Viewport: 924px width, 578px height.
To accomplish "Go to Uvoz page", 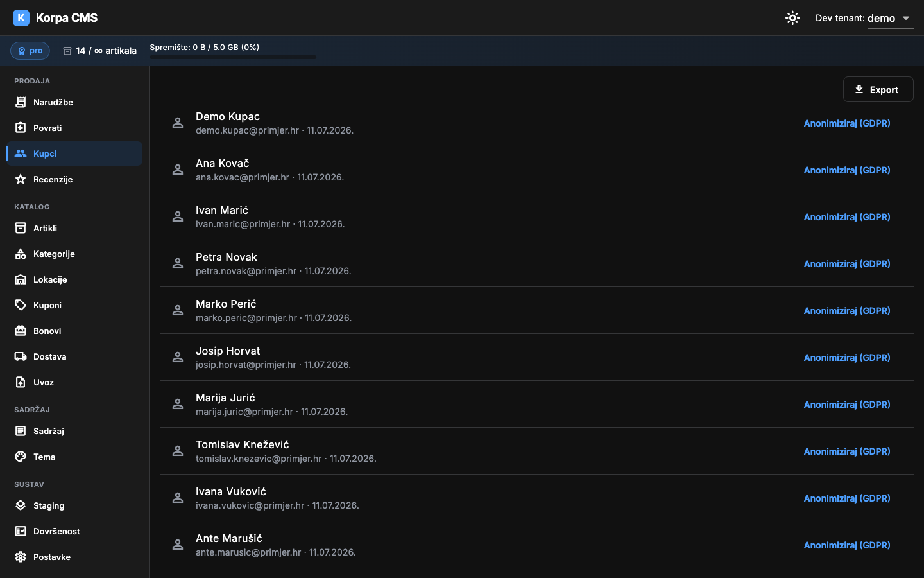I will click(74, 382).
